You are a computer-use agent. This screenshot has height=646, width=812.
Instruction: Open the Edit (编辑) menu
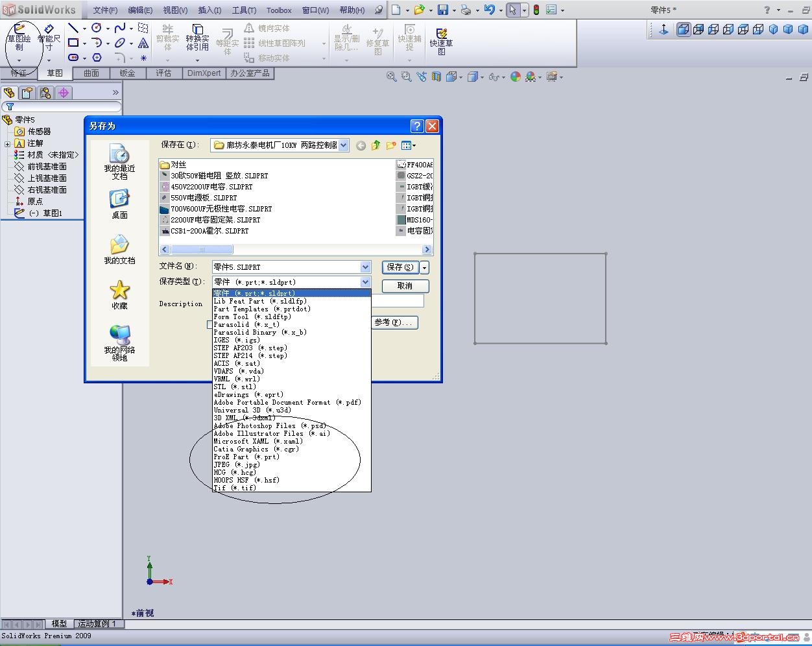point(140,10)
